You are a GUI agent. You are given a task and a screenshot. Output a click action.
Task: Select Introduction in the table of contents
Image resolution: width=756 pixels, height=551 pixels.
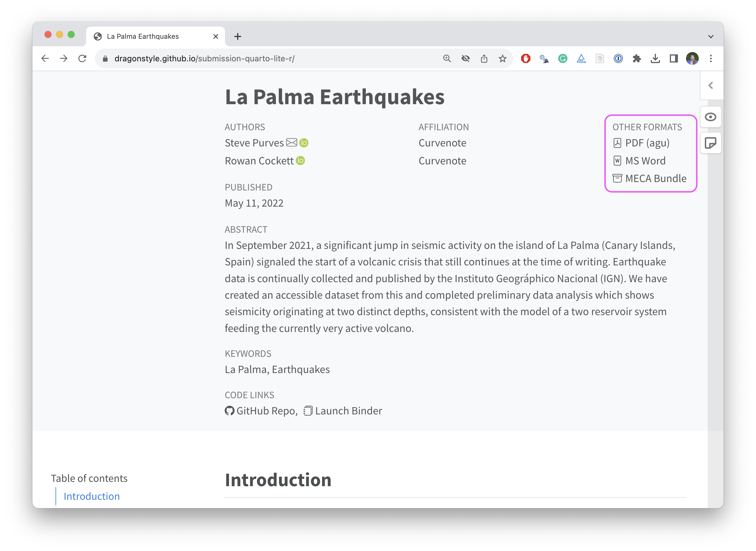pos(91,496)
